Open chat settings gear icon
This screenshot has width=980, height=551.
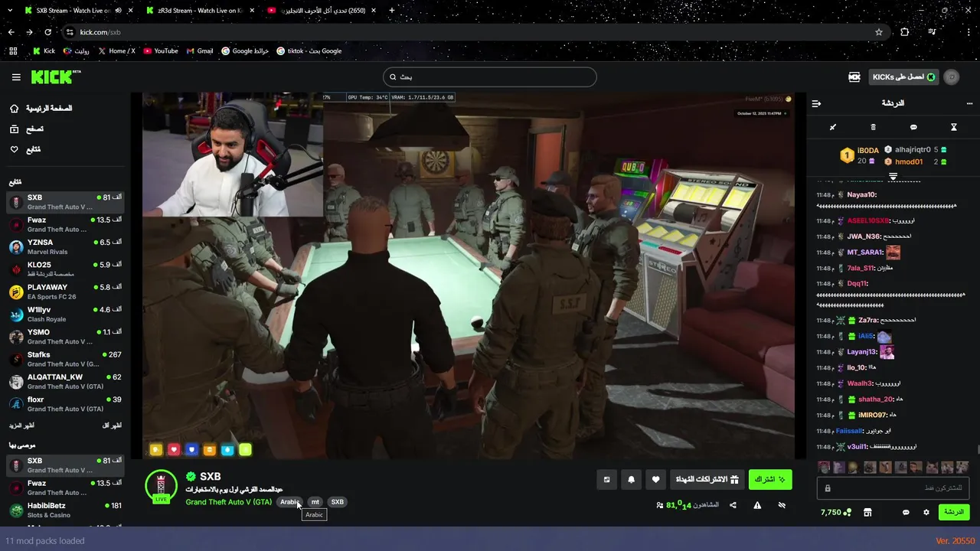(926, 512)
